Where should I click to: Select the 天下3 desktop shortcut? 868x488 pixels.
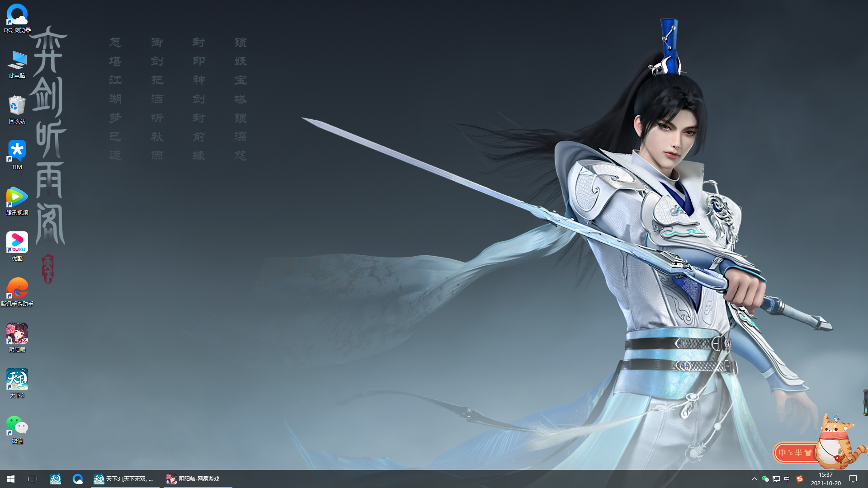[17, 384]
